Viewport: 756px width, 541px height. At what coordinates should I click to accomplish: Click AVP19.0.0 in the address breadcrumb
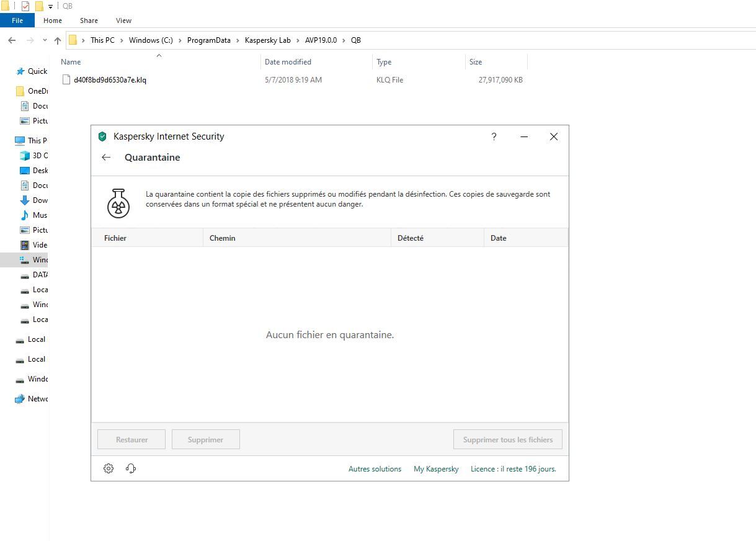tap(321, 40)
